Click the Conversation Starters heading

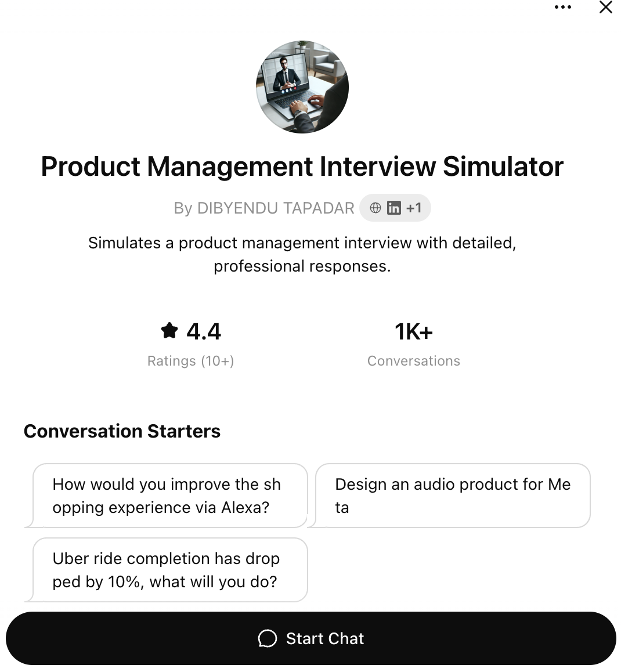(x=122, y=431)
